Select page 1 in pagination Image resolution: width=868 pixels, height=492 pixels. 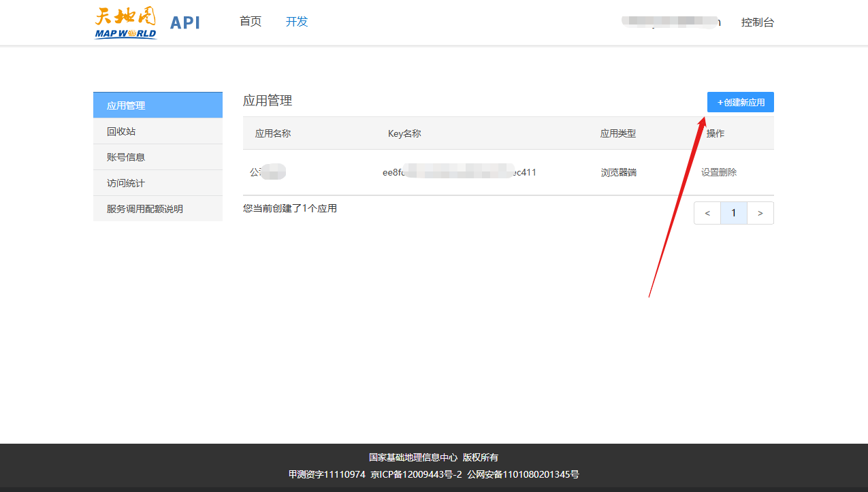pyautogui.click(x=733, y=213)
